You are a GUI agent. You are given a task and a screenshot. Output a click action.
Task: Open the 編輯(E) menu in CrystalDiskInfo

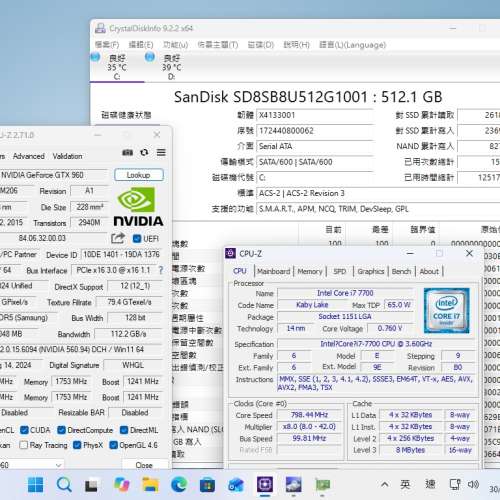point(141,45)
